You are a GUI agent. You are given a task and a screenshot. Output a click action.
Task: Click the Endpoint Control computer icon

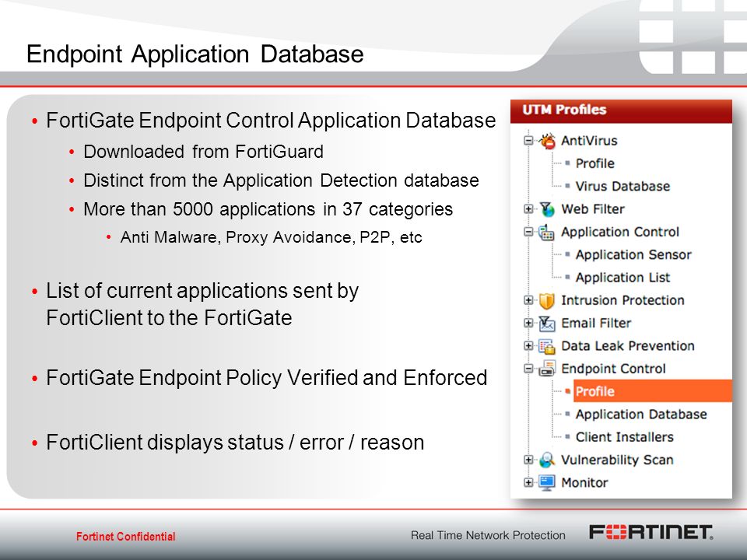coord(547,369)
